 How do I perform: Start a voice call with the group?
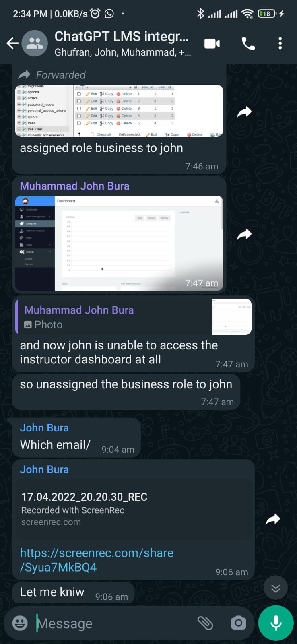click(248, 43)
